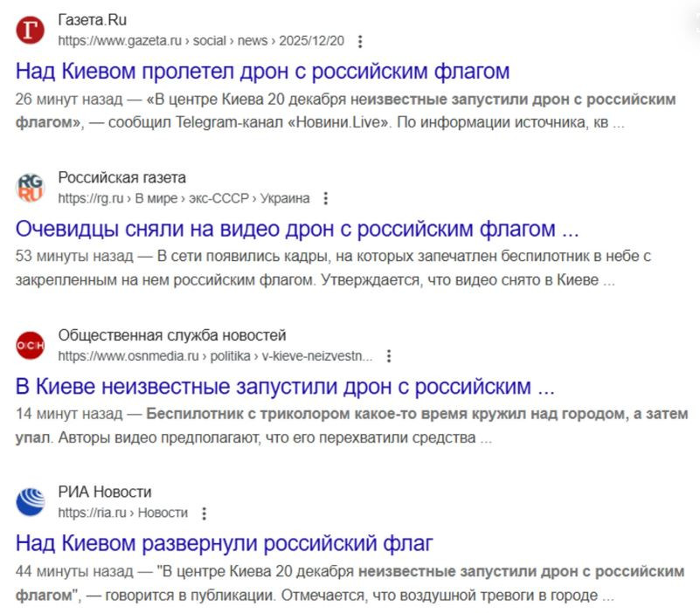The width and height of the screenshot is (700, 613).
Task: Open headline "Над Киевом развернули российский флаг"
Action: (225, 543)
